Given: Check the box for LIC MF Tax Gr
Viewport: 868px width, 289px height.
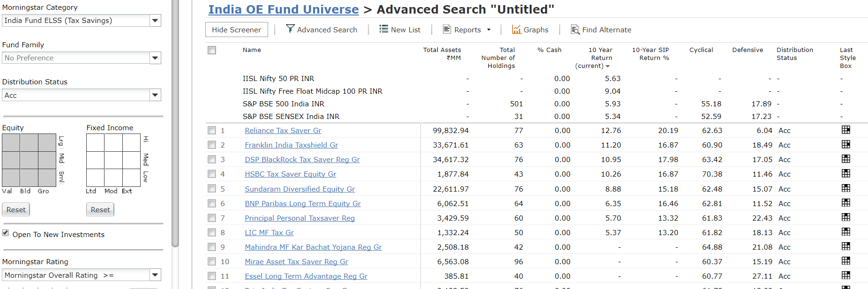Looking at the screenshot, I should click(x=212, y=232).
